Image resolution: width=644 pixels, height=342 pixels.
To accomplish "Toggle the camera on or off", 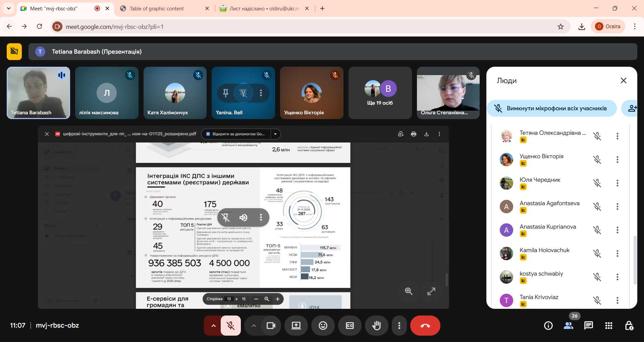I will click(x=271, y=326).
